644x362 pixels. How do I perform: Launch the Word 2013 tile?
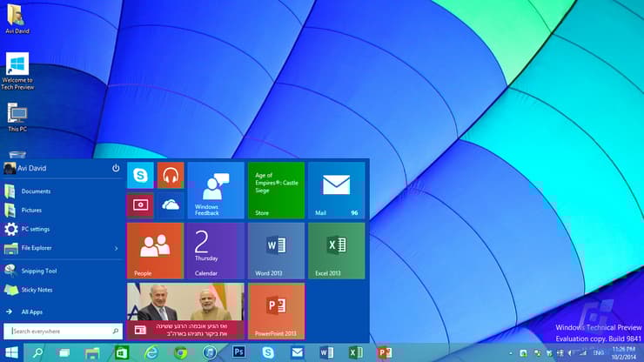tap(276, 251)
